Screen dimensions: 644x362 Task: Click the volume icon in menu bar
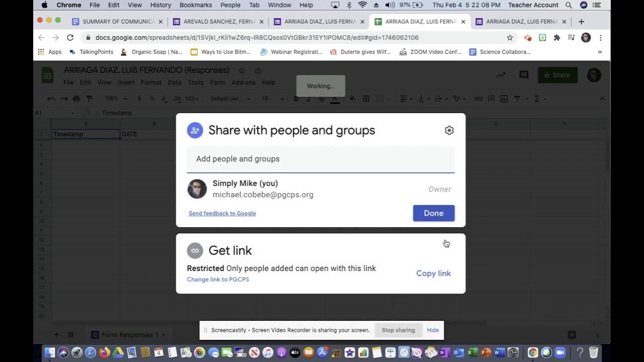pos(390,5)
